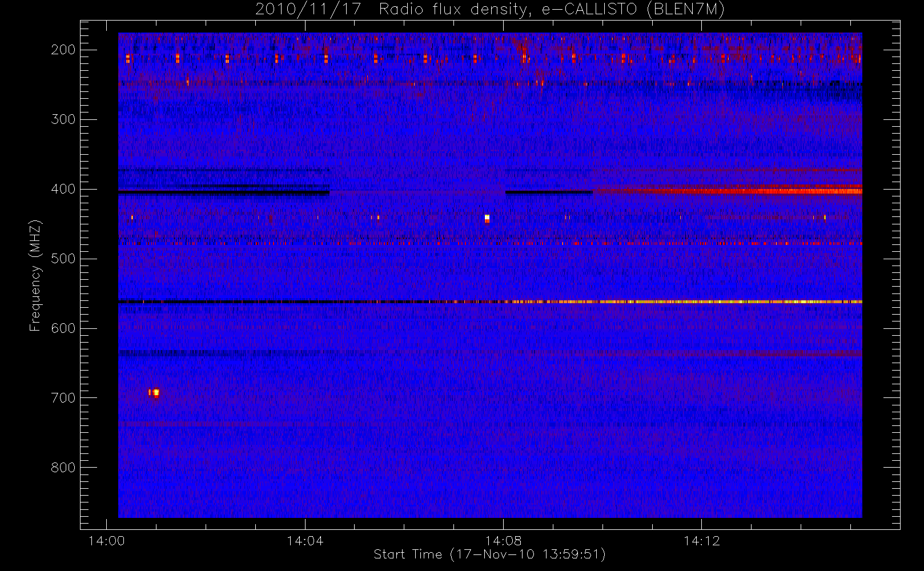Select the 800 frequency tick label
The image size is (924, 571).
point(63,468)
